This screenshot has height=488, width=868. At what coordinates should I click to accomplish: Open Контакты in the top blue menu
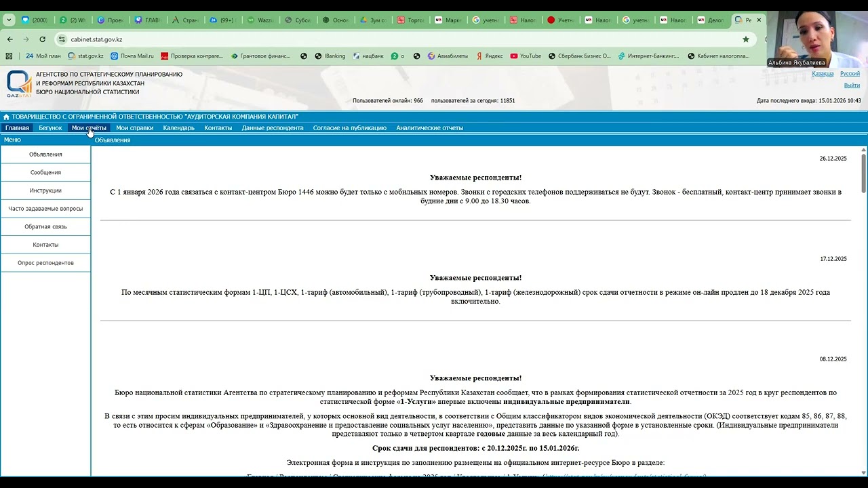(218, 127)
